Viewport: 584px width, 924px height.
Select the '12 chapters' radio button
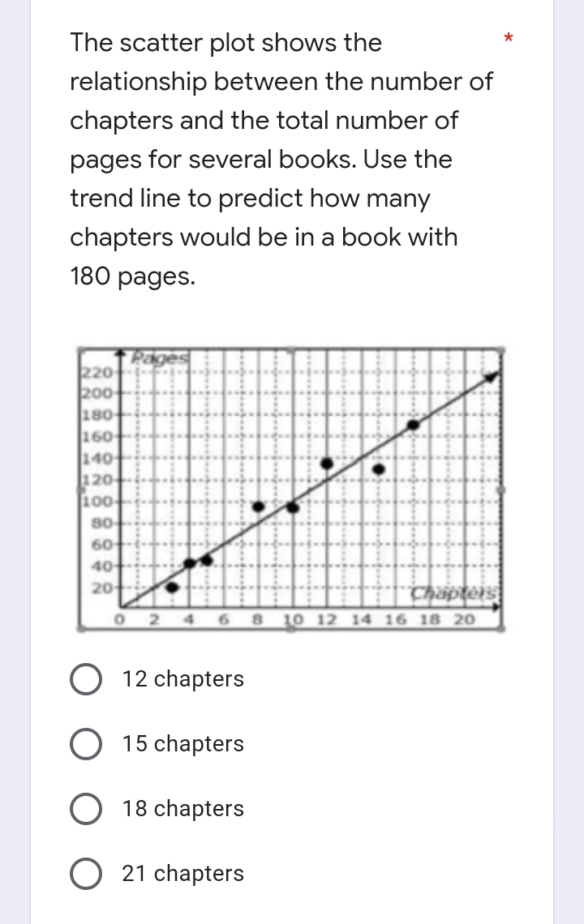tap(86, 679)
